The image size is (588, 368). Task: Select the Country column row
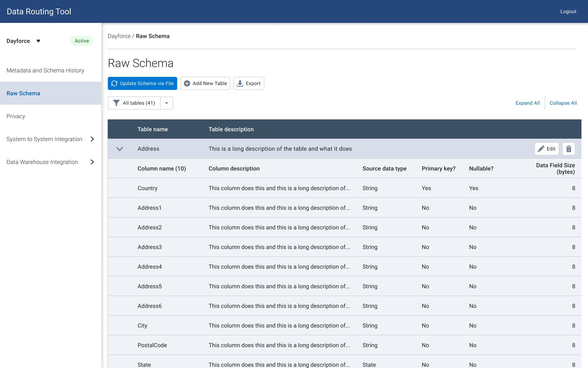147,188
